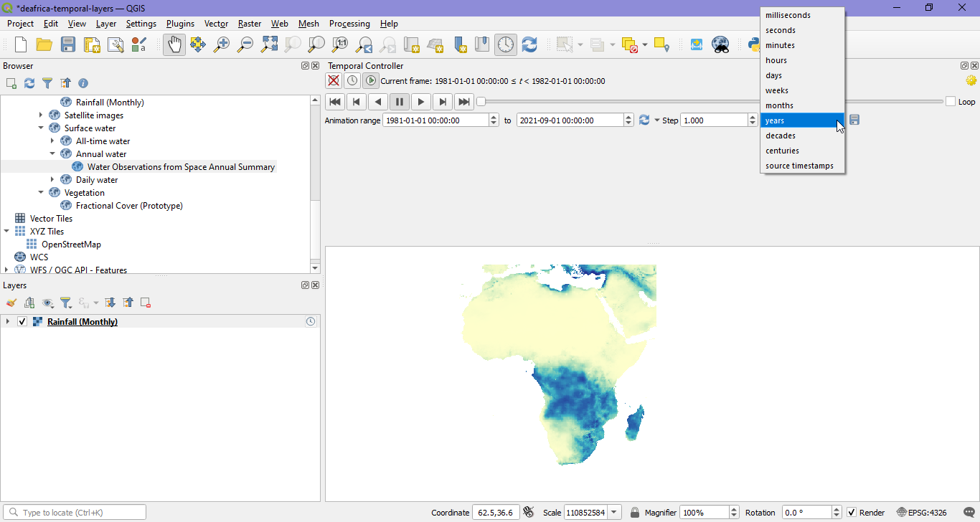Click the Save Project icon
The height and width of the screenshot is (522, 980).
point(67,44)
